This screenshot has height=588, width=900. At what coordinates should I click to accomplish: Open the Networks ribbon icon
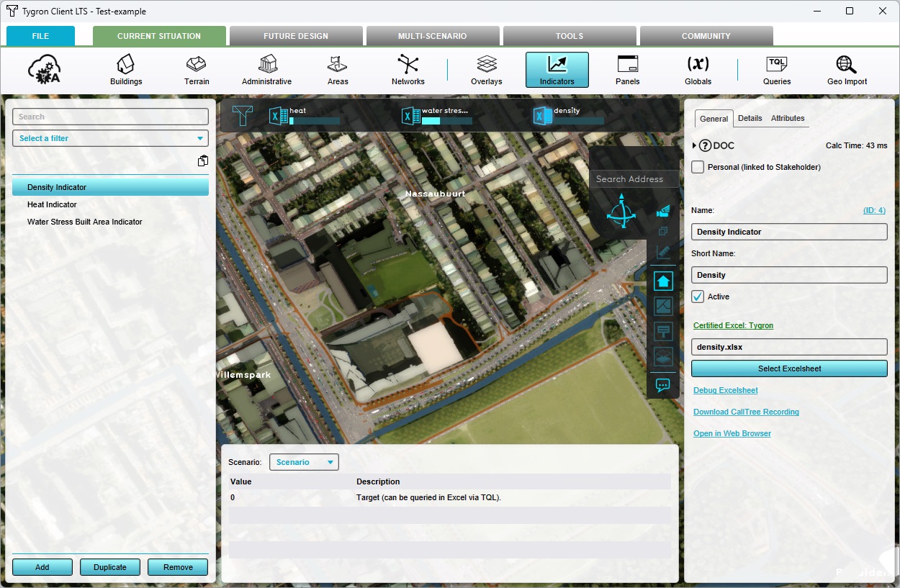(x=408, y=70)
